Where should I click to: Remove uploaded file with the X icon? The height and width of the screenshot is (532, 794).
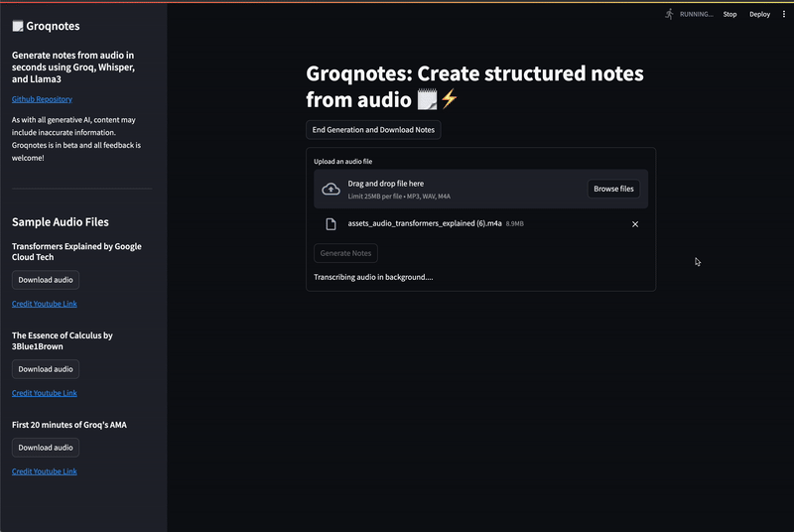(635, 224)
